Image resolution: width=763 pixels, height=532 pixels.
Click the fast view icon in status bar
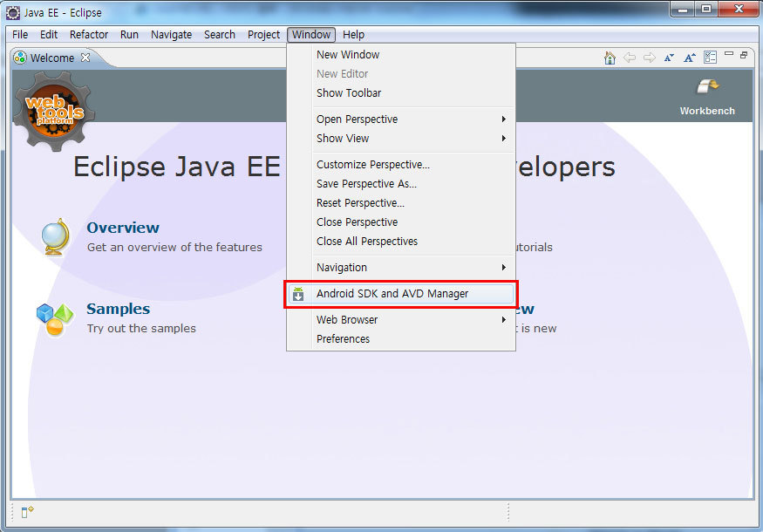click(27, 512)
